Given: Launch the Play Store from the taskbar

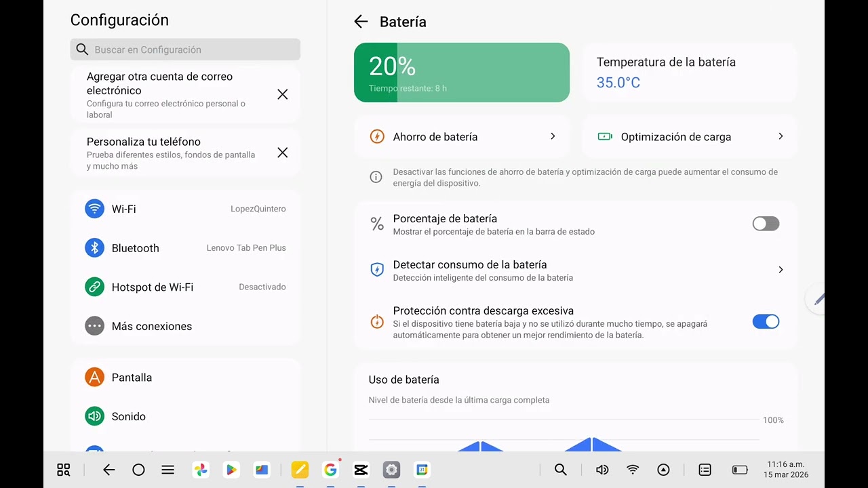Looking at the screenshot, I should point(231,470).
